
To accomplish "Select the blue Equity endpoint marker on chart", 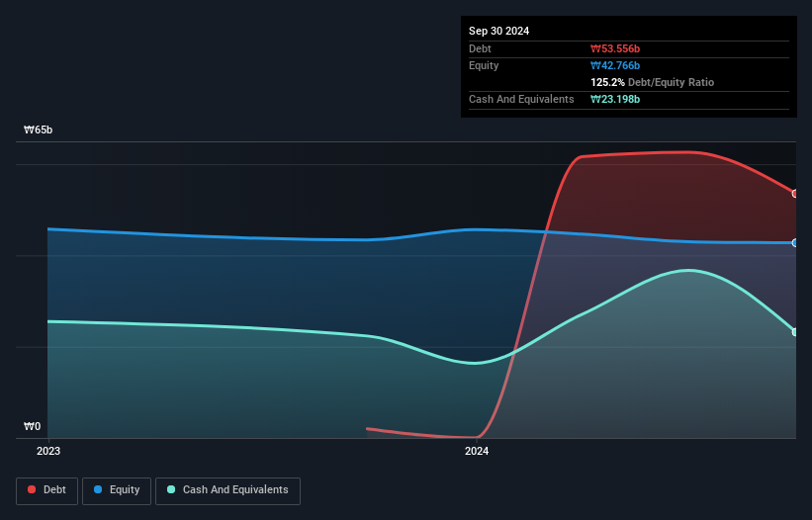I will point(795,242).
